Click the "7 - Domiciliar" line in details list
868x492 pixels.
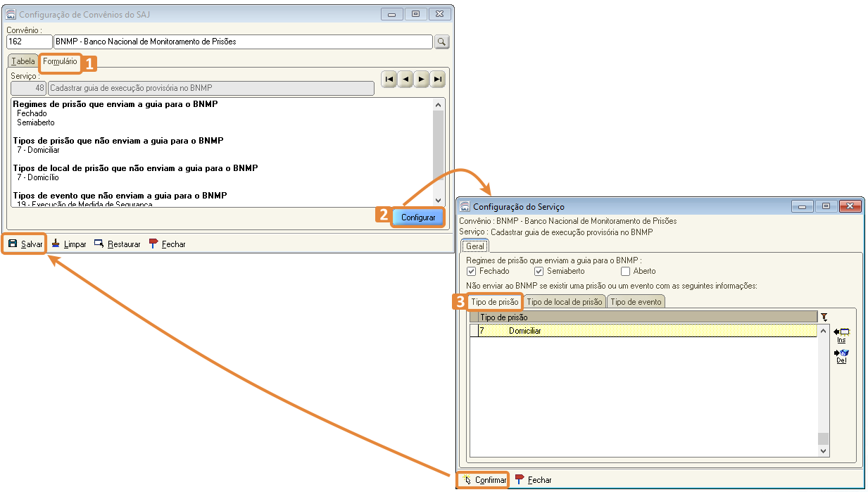pos(38,150)
